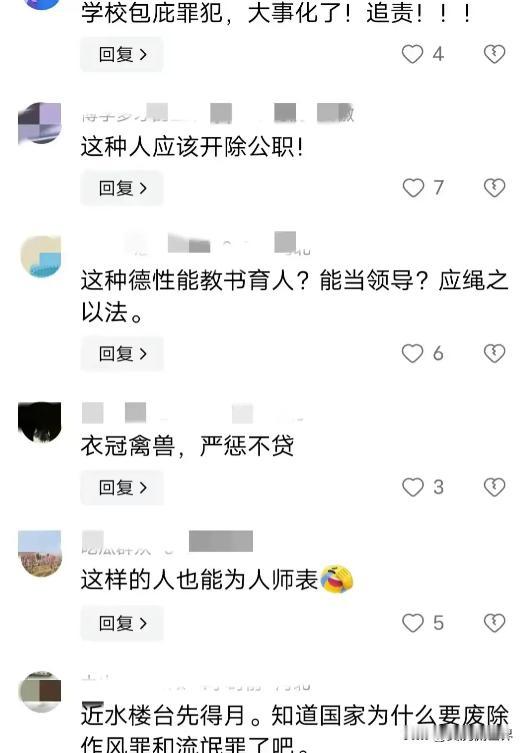The width and height of the screenshot is (525, 753).
Task: Open reply for comment 应绳之以法
Action: click(x=122, y=353)
